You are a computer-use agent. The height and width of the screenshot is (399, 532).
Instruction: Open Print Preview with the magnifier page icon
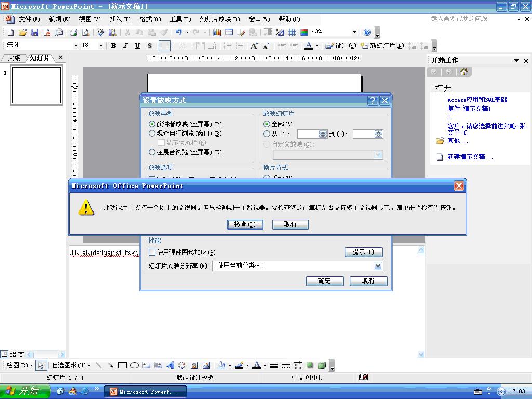pos(86,32)
